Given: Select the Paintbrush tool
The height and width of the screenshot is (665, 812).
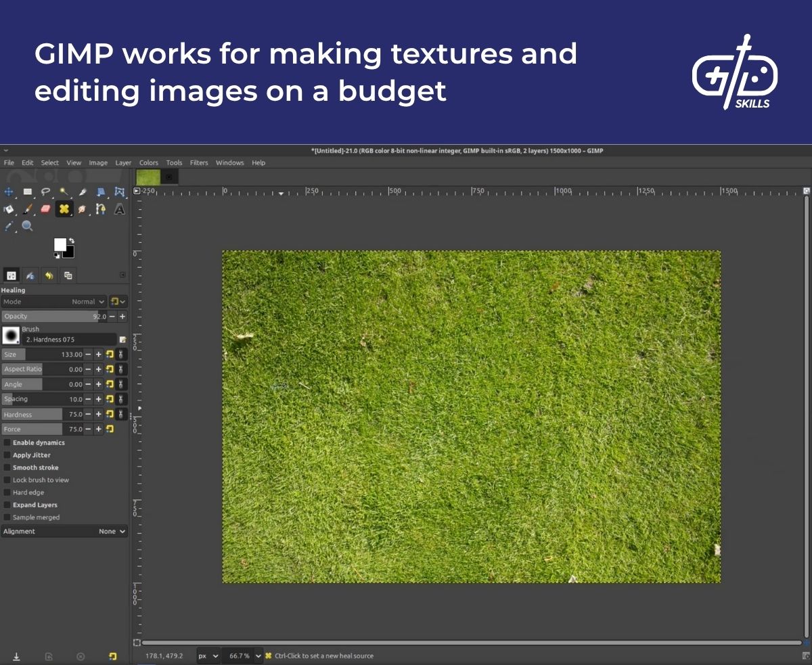Looking at the screenshot, I should [27, 209].
